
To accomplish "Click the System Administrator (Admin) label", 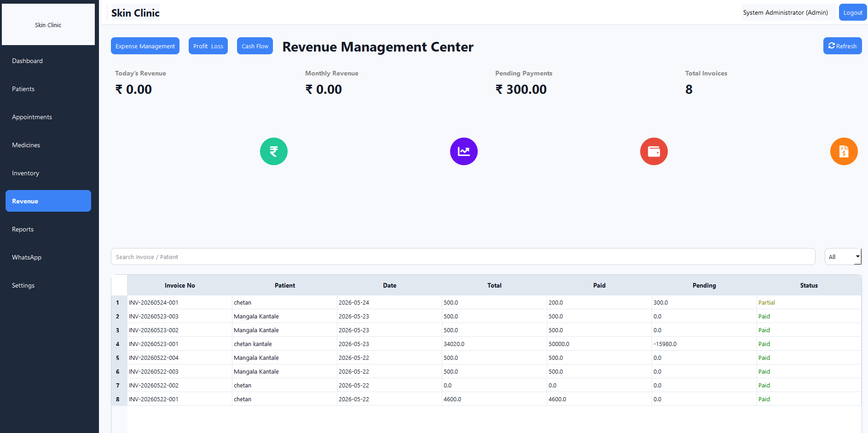I will [x=786, y=12].
